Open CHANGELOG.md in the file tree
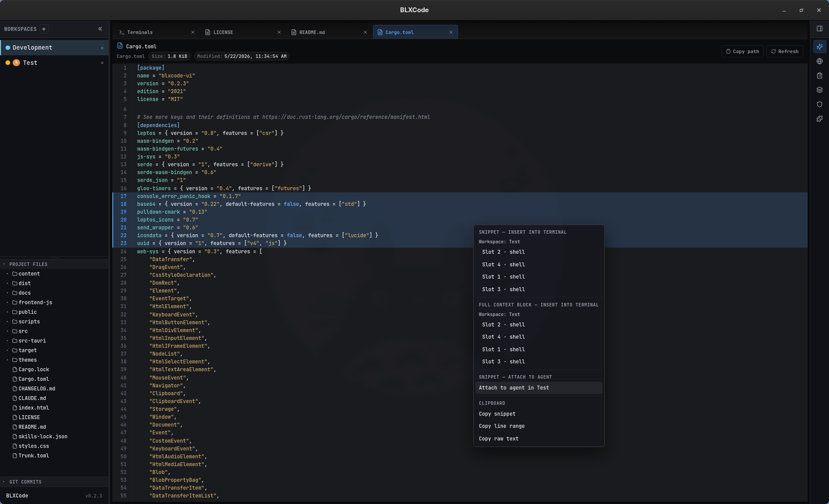The width and height of the screenshot is (829, 504). (x=54, y=389)
